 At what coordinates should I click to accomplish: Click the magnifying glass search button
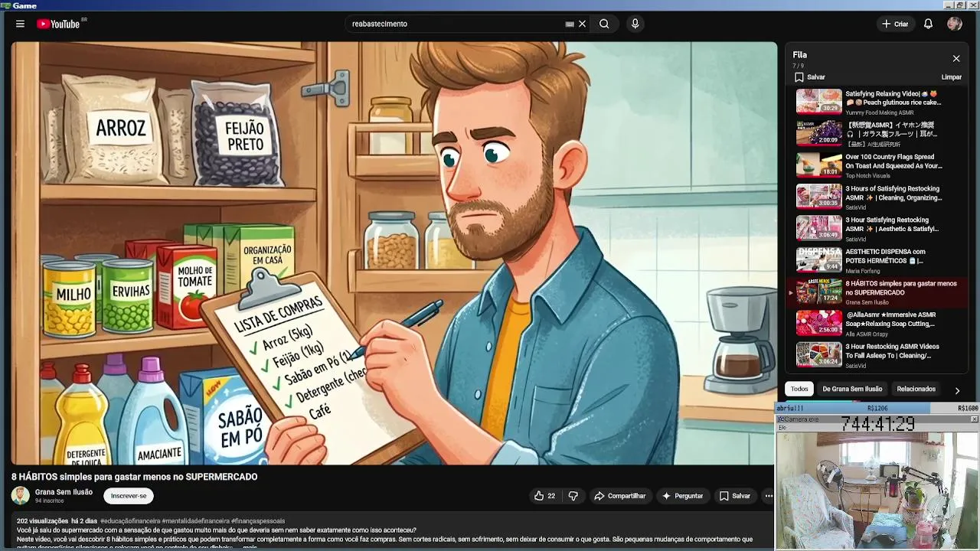point(604,24)
